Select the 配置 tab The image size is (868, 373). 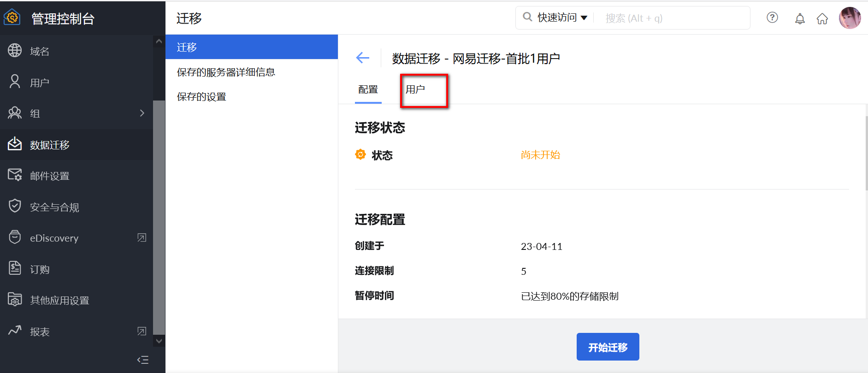coord(368,89)
